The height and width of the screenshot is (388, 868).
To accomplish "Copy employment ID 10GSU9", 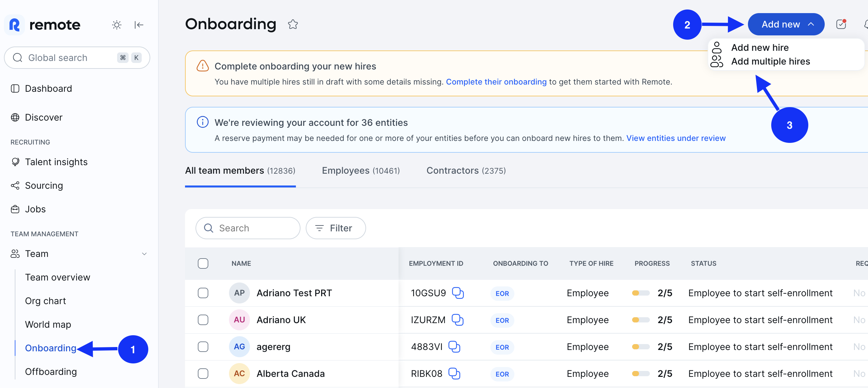I will click(458, 293).
